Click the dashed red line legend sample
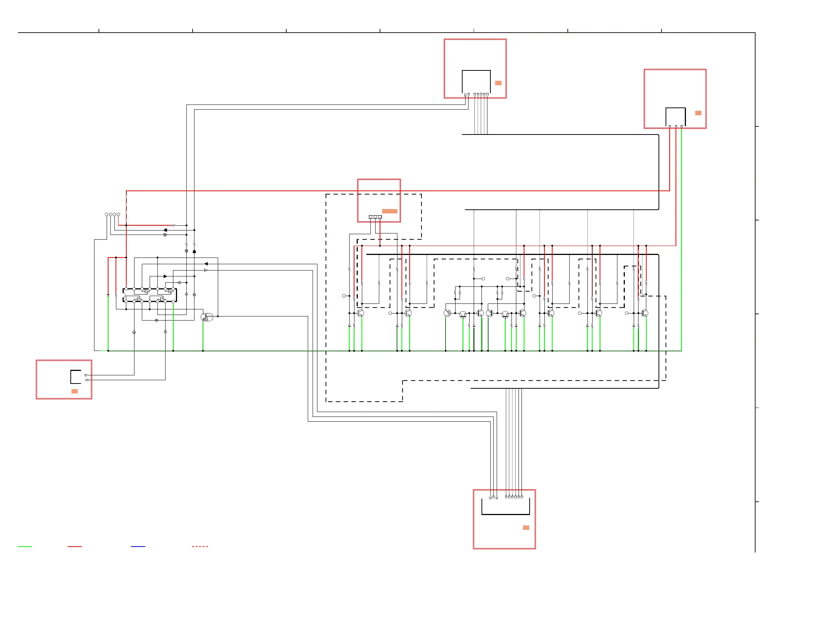The width and height of the screenshot is (840, 624). coord(200,547)
